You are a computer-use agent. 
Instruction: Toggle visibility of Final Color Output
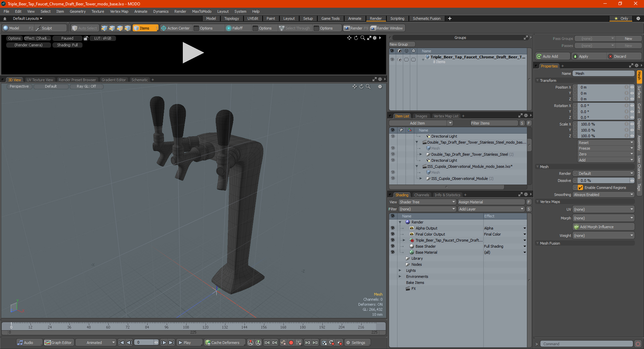click(x=392, y=234)
